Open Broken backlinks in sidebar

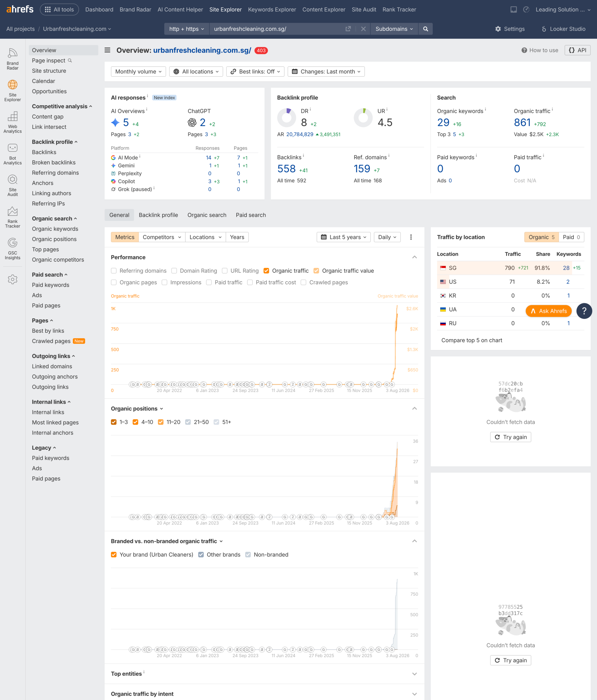pyautogui.click(x=54, y=162)
